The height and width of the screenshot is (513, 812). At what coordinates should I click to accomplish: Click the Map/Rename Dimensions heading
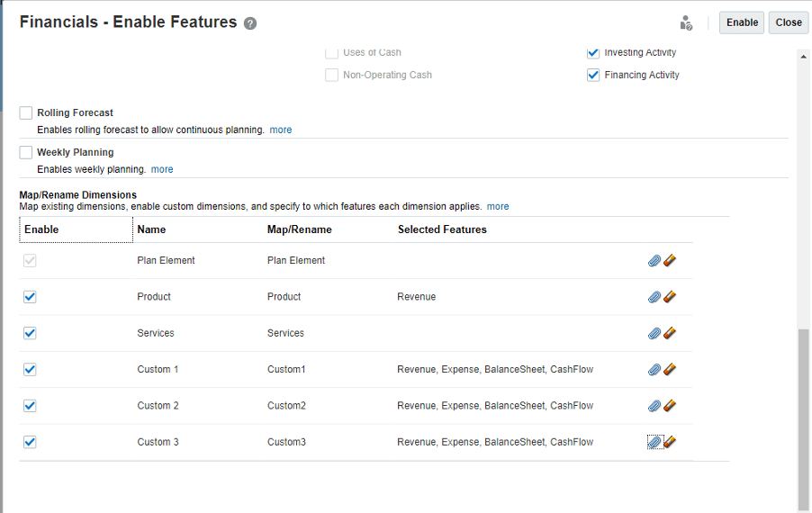pyautogui.click(x=77, y=194)
